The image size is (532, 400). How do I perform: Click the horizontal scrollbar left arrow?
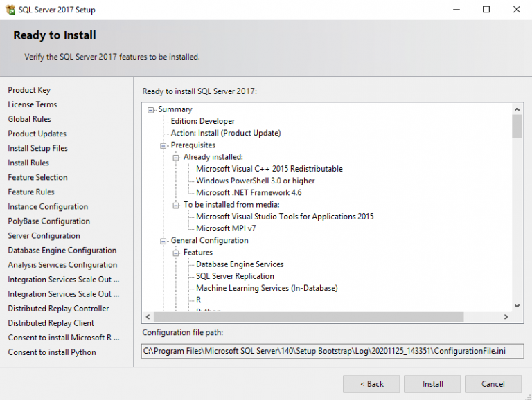(x=148, y=317)
